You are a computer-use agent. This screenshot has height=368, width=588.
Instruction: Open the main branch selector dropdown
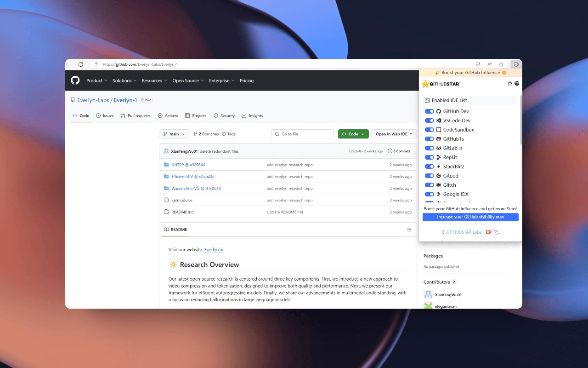pyautogui.click(x=174, y=134)
